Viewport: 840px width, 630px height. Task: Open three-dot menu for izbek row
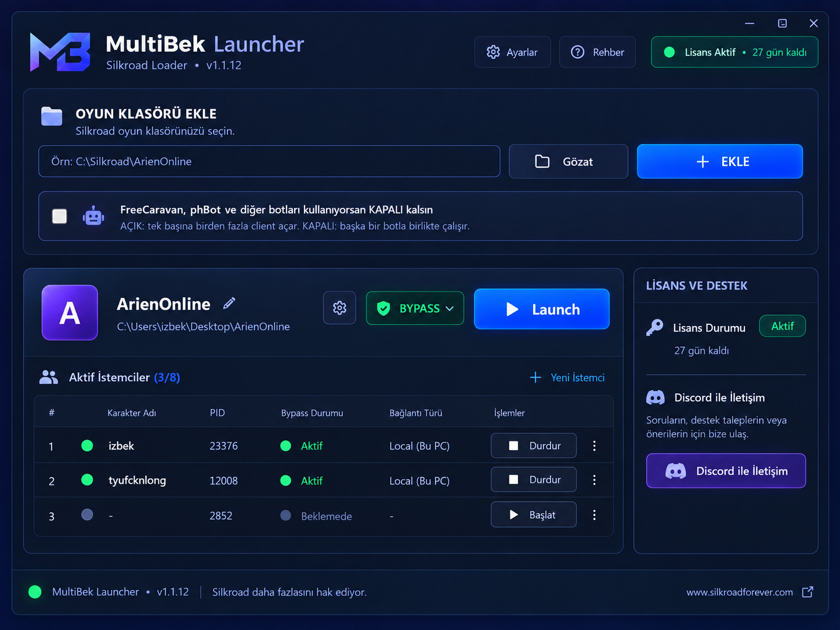(594, 446)
